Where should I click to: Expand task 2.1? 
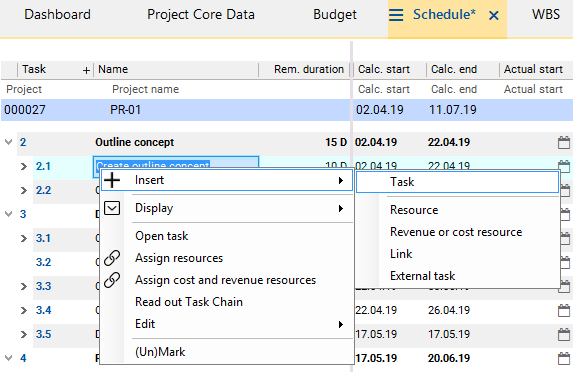click(24, 166)
